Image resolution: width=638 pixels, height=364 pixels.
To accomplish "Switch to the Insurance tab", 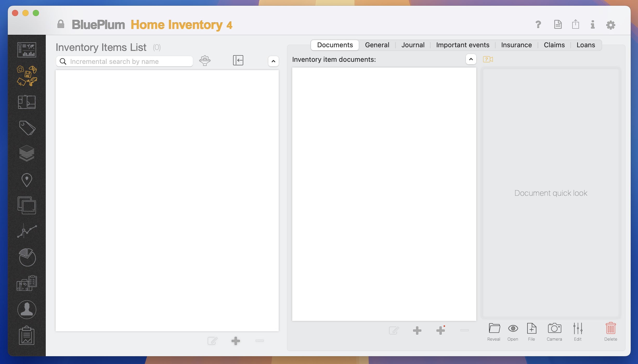I will point(516,45).
